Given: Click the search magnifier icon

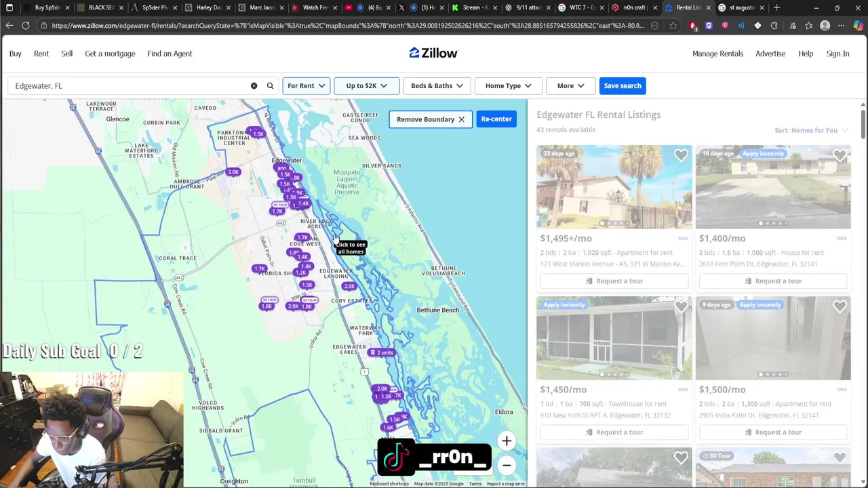Looking at the screenshot, I should pos(270,86).
